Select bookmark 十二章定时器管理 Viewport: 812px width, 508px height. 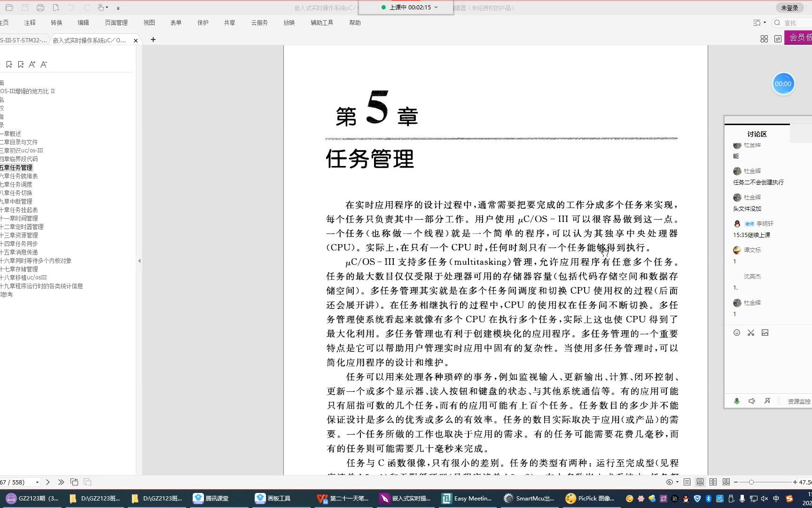(22, 227)
